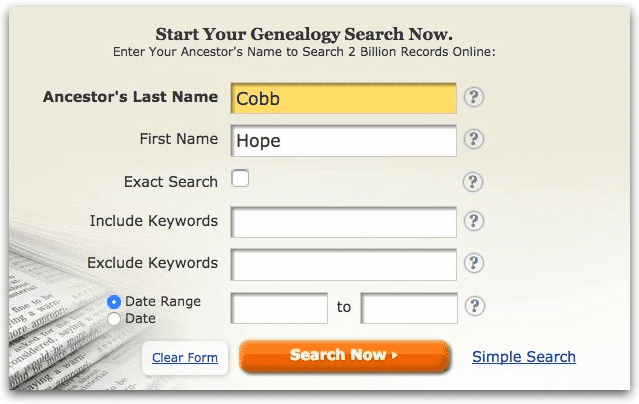Click question mark next to Exclude Keywords
This screenshot has width=639, height=404.
(x=474, y=263)
